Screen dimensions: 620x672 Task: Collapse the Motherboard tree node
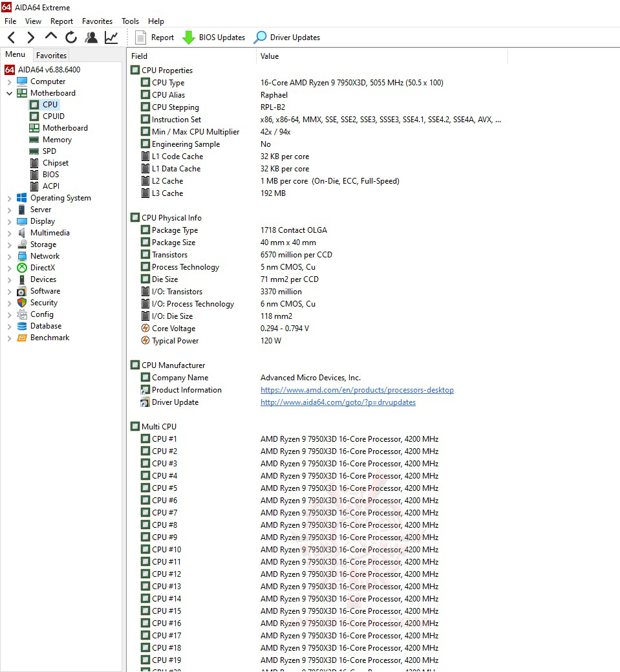(x=10, y=93)
